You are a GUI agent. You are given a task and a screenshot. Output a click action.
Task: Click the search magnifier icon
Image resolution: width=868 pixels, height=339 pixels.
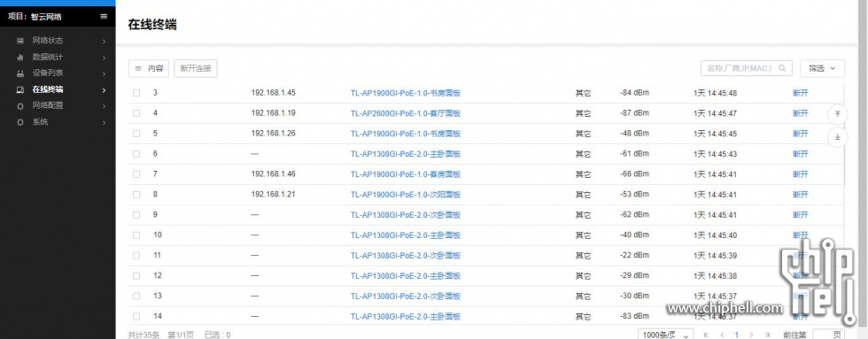[x=782, y=68]
